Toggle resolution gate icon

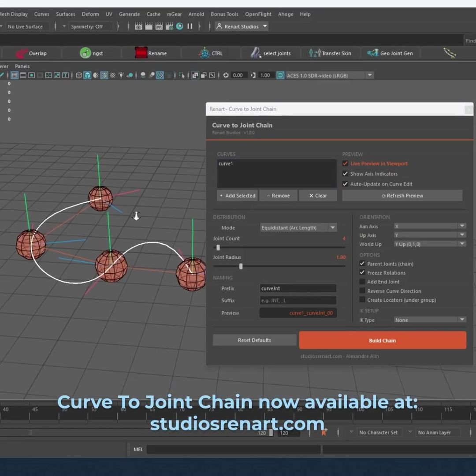coord(31,75)
